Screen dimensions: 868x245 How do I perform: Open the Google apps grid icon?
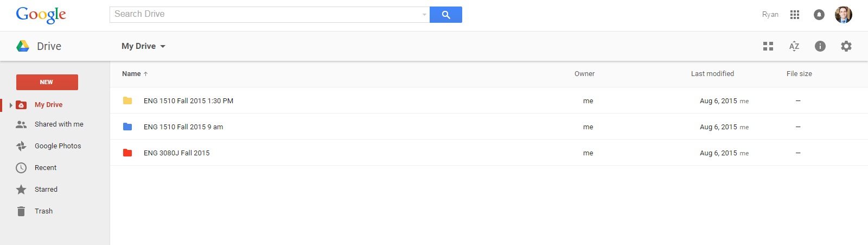(795, 15)
